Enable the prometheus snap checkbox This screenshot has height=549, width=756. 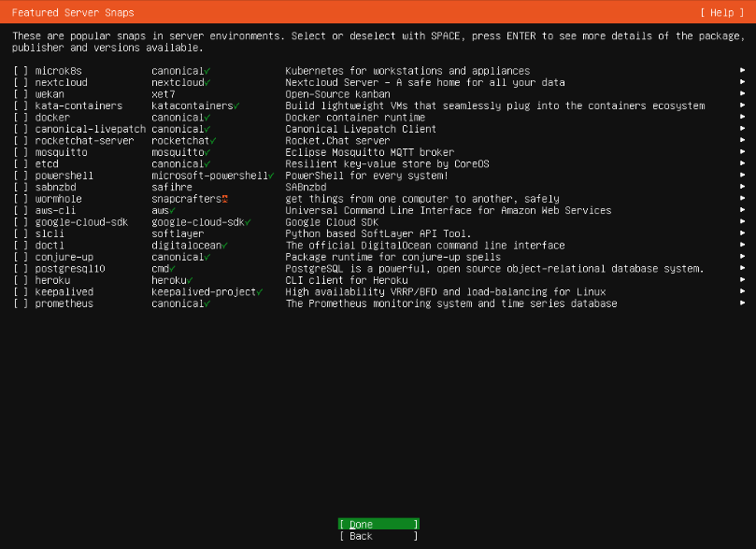pos(21,303)
